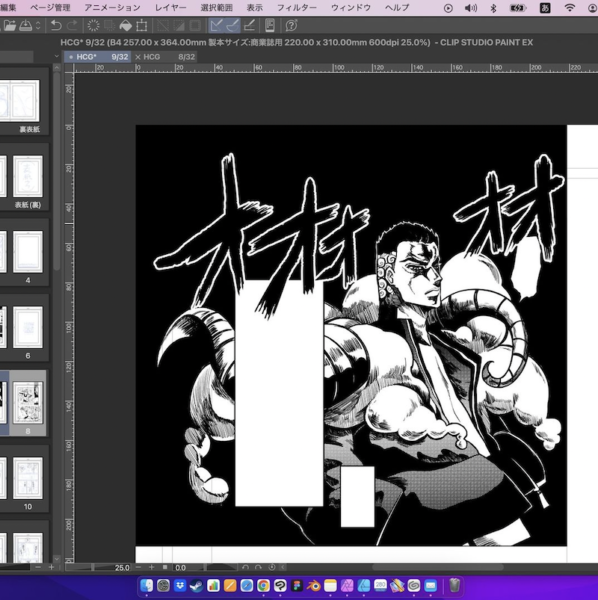Open the アニメーション menu
Viewport: 598px width, 600px height.
(x=112, y=7)
